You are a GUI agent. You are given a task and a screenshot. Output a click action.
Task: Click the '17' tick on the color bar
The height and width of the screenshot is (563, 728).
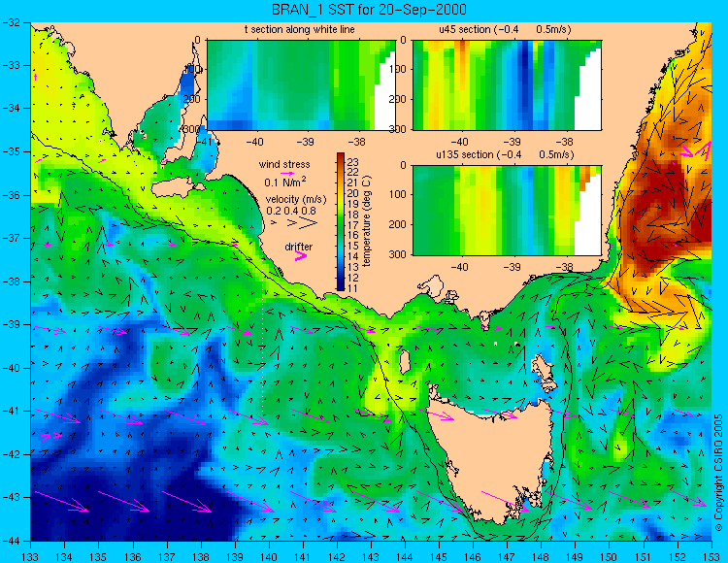coord(353,225)
